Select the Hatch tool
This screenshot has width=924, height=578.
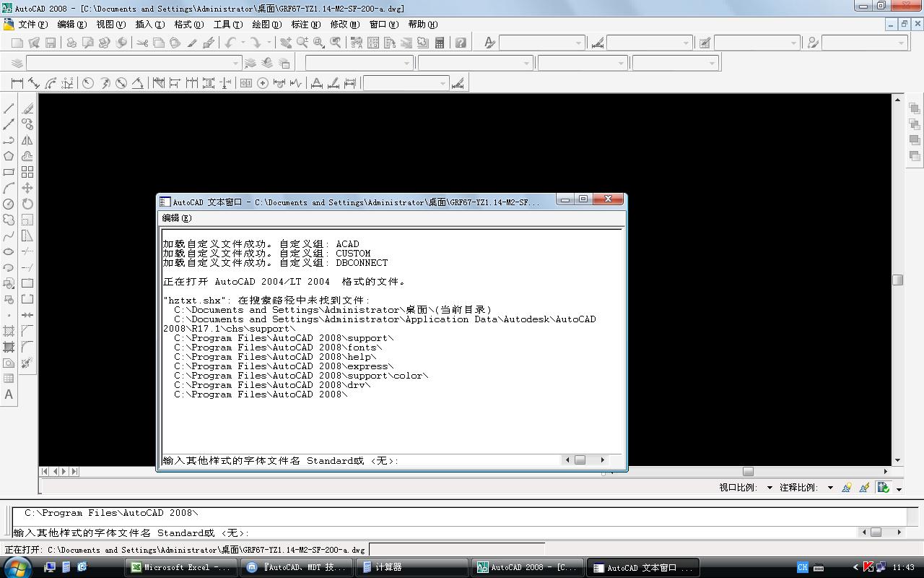tap(9, 331)
